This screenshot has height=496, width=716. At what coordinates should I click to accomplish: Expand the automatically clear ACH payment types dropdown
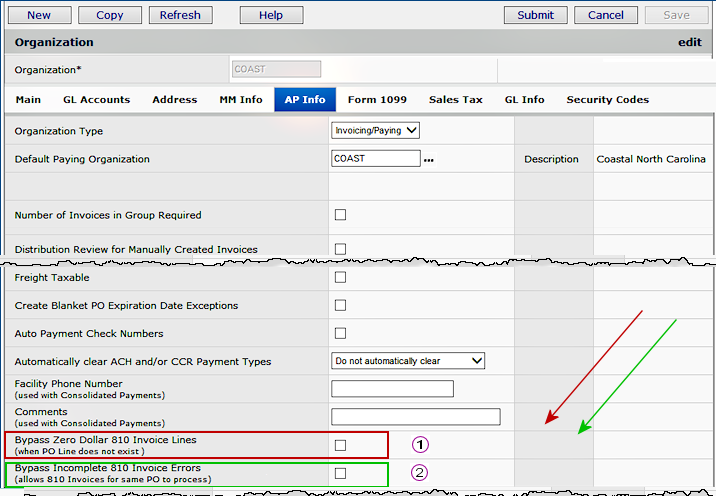point(407,360)
